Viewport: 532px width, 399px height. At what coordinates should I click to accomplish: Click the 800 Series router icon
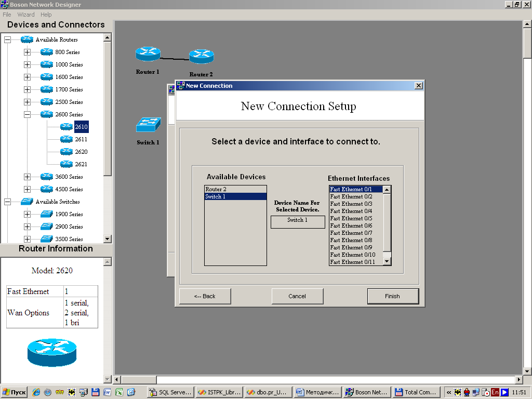(46, 52)
